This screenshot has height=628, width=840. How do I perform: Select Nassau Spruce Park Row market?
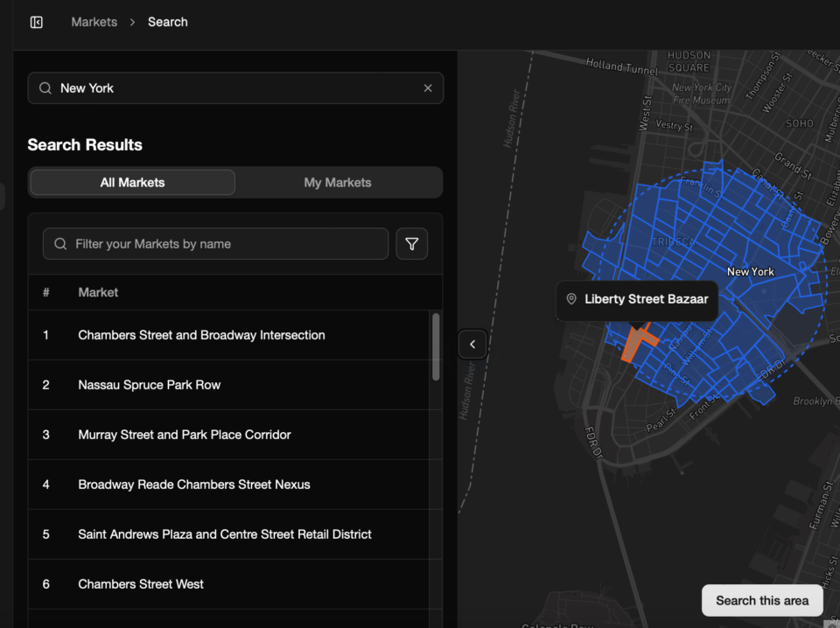coord(228,385)
